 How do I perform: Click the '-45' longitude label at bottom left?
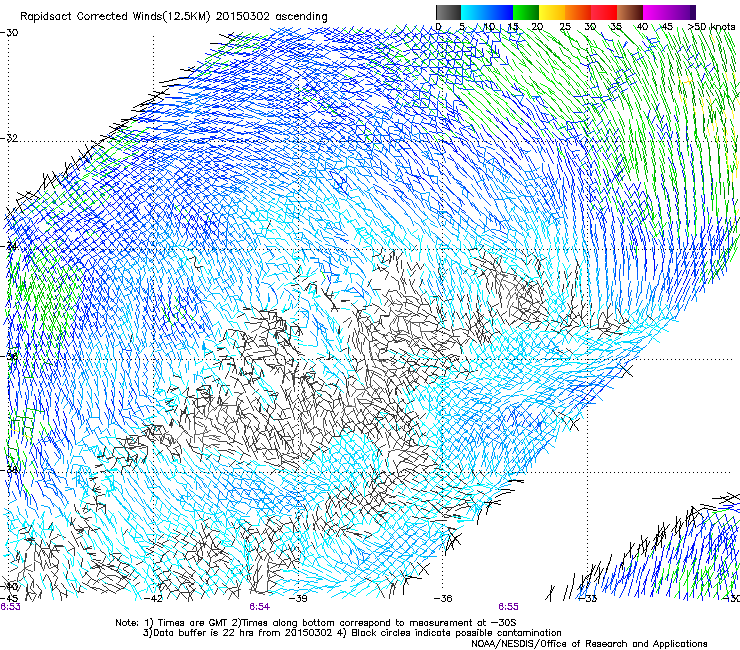pyautogui.click(x=9, y=599)
